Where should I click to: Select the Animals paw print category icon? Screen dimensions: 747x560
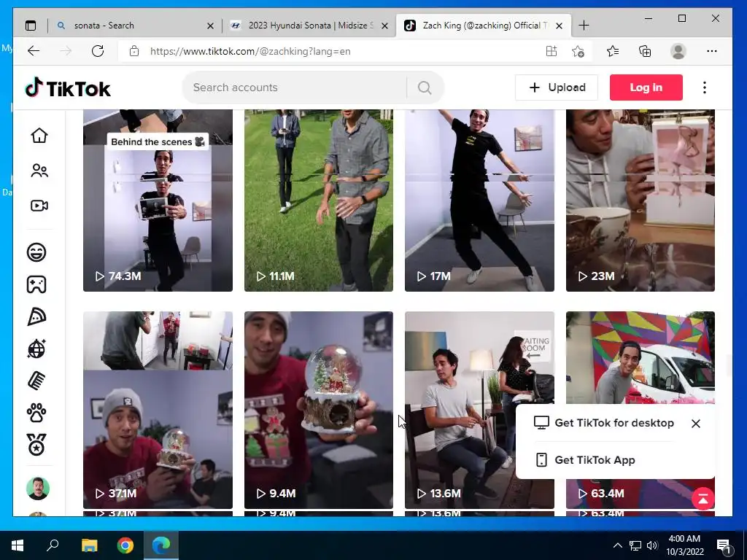tap(36, 413)
